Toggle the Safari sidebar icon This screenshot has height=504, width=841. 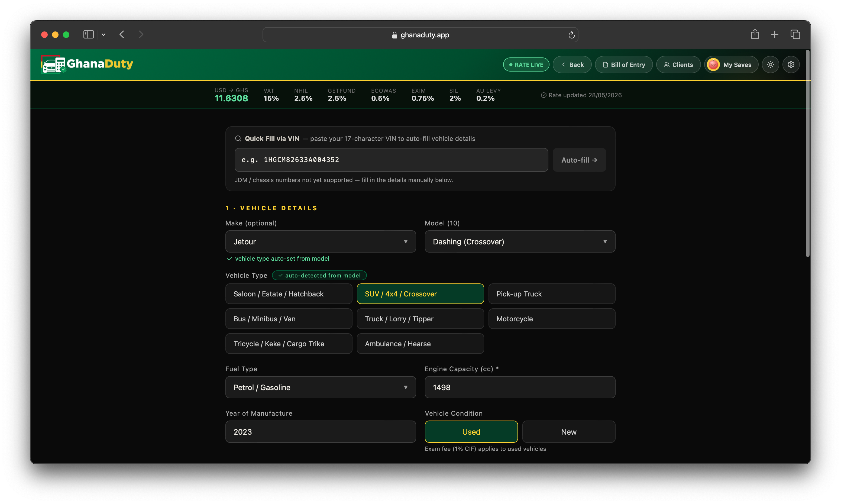click(x=88, y=35)
